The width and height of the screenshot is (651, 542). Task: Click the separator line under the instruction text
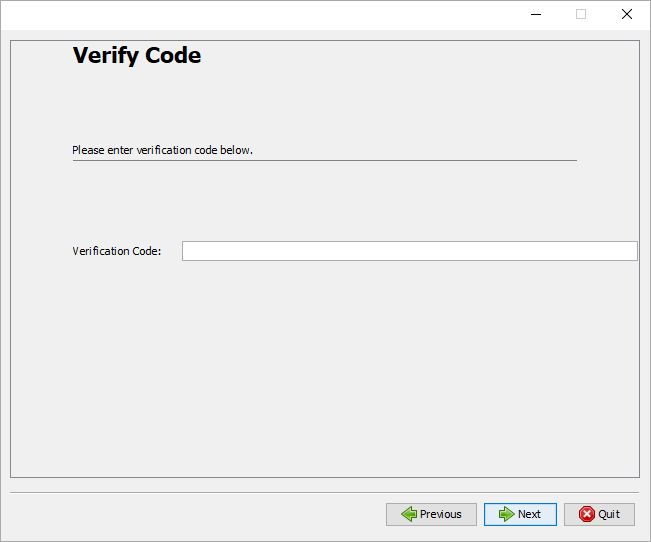click(x=324, y=160)
